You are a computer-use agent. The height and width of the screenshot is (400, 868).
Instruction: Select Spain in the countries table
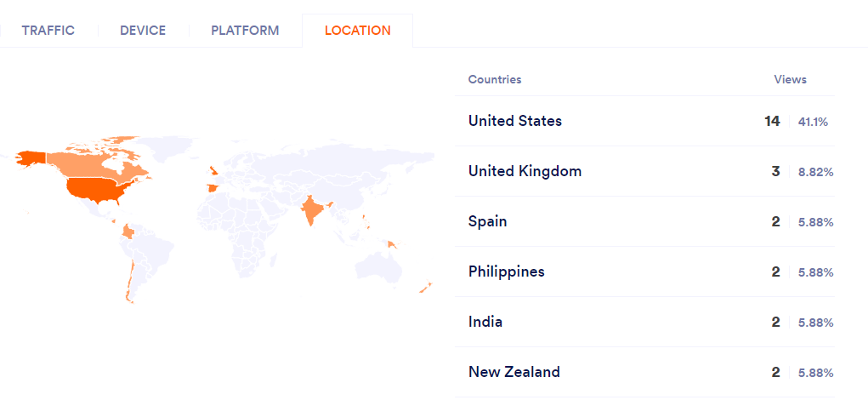click(487, 221)
